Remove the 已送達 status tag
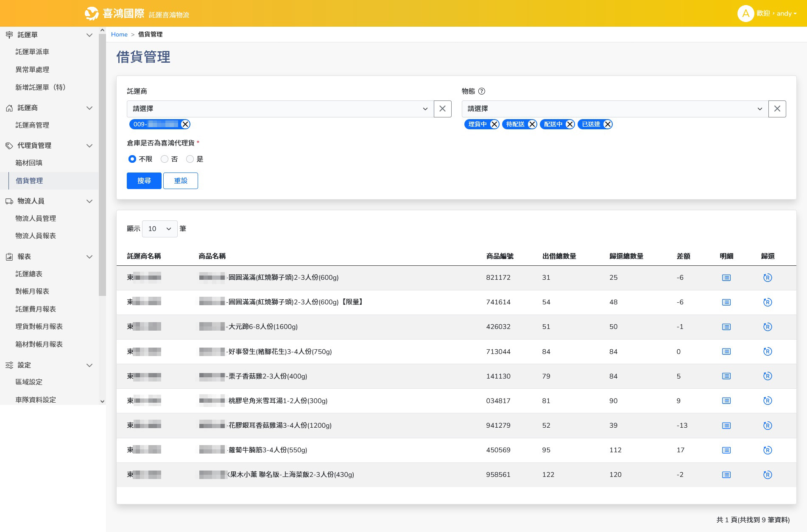 pos(607,124)
